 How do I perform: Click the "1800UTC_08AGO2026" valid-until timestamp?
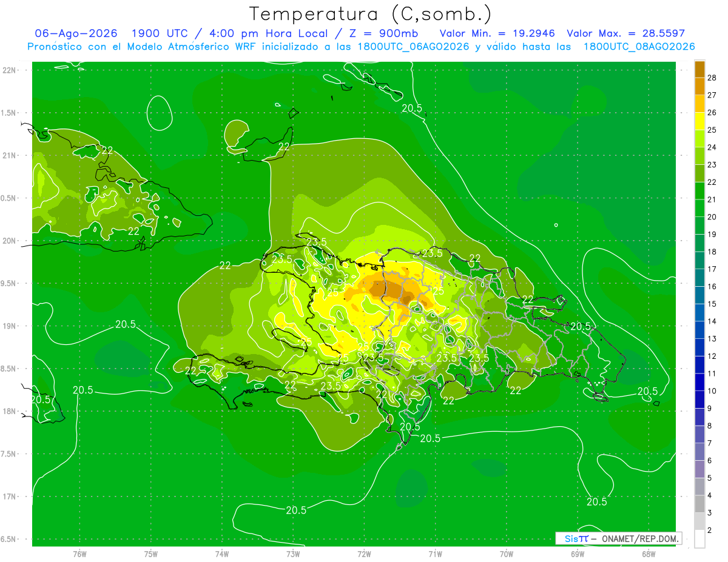(639, 47)
